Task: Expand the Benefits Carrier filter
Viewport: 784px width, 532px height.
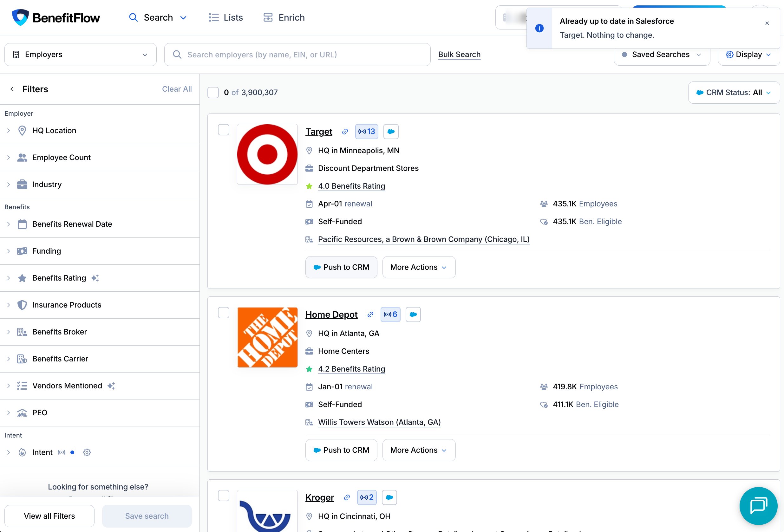Action: (100, 359)
